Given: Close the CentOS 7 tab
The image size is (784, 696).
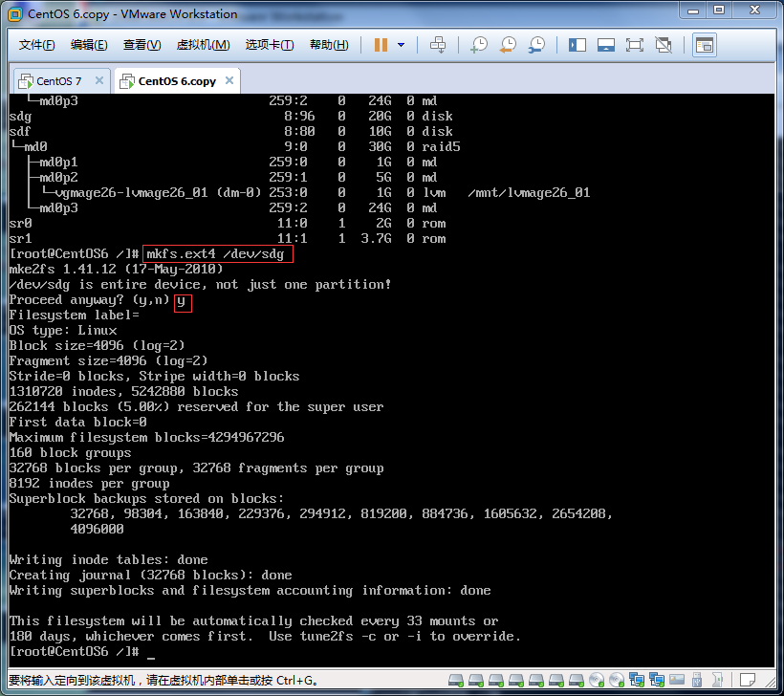Looking at the screenshot, I should point(99,80).
